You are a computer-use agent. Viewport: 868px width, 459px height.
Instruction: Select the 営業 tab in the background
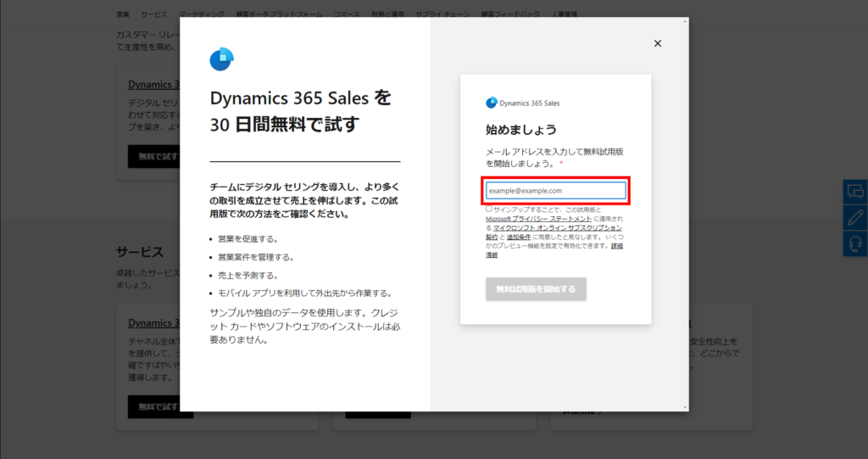pyautogui.click(x=123, y=14)
